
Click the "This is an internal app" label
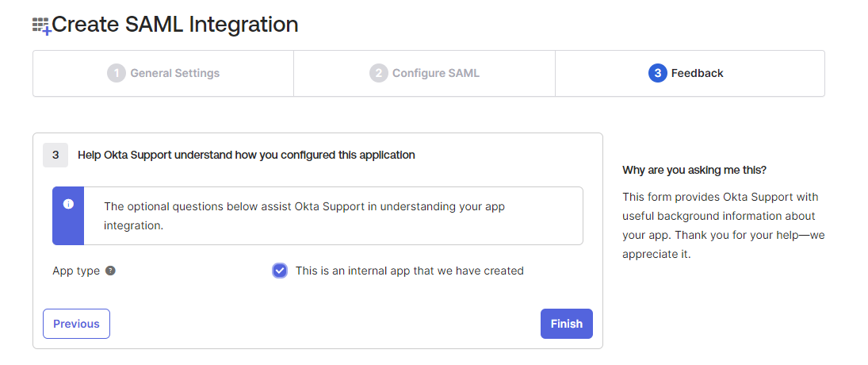point(409,271)
